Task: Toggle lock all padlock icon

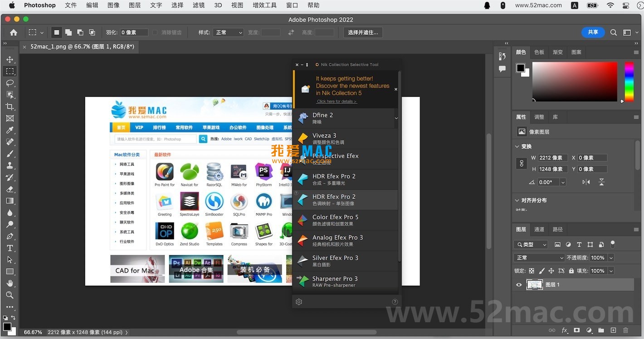Action: click(571, 271)
